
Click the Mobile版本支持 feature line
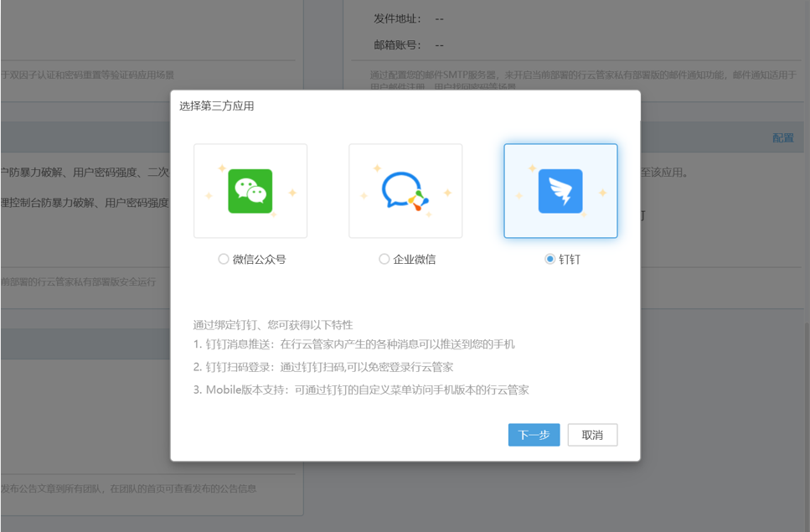(361, 390)
